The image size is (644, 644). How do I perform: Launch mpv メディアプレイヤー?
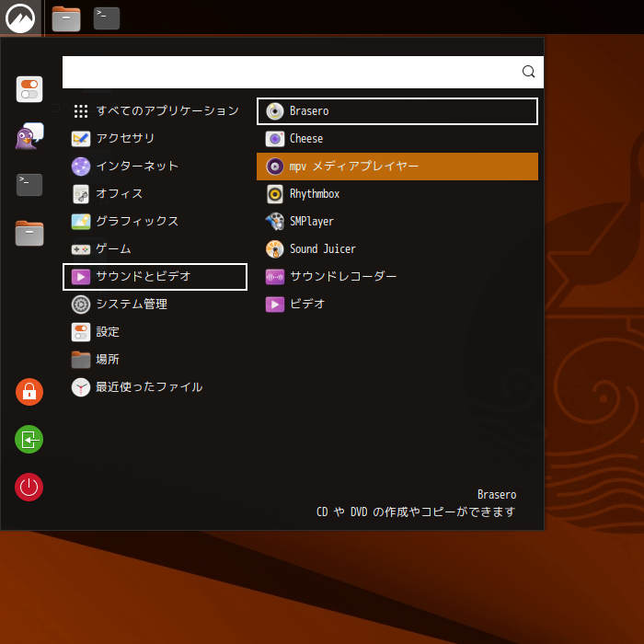click(x=397, y=167)
